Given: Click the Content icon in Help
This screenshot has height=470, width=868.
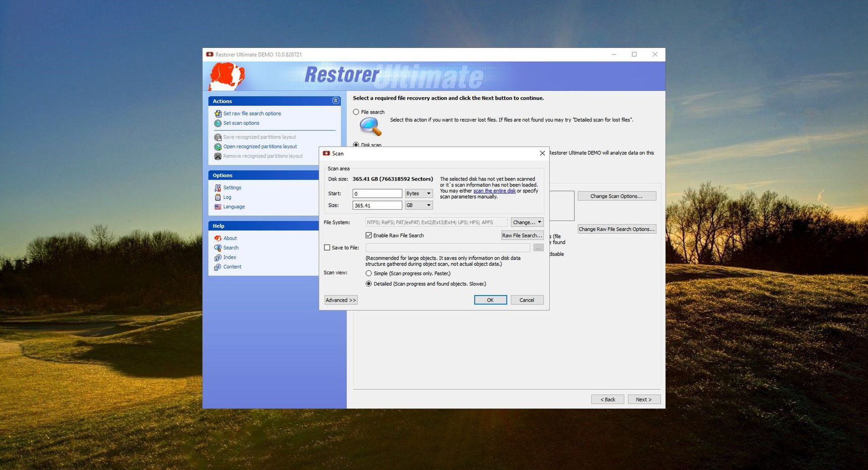Looking at the screenshot, I should [218, 267].
